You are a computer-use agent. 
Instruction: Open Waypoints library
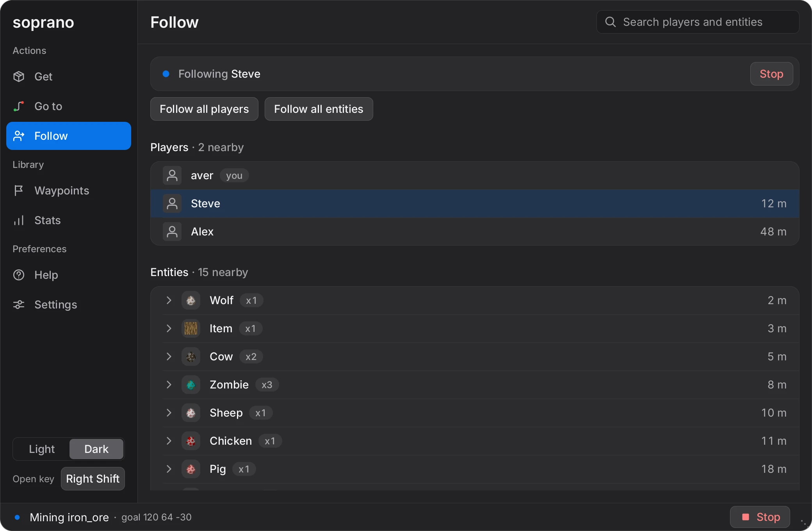(x=69, y=191)
